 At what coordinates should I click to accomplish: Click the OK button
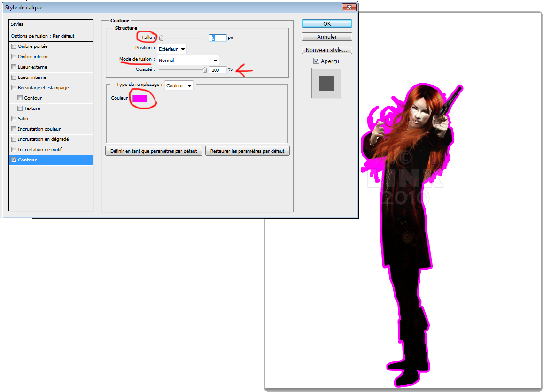click(x=327, y=23)
